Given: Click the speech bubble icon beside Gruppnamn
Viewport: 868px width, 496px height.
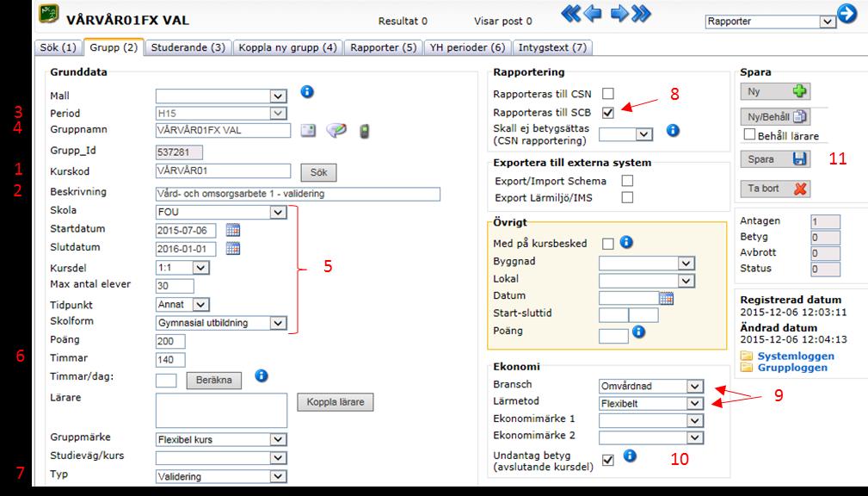Looking at the screenshot, I should click(336, 130).
